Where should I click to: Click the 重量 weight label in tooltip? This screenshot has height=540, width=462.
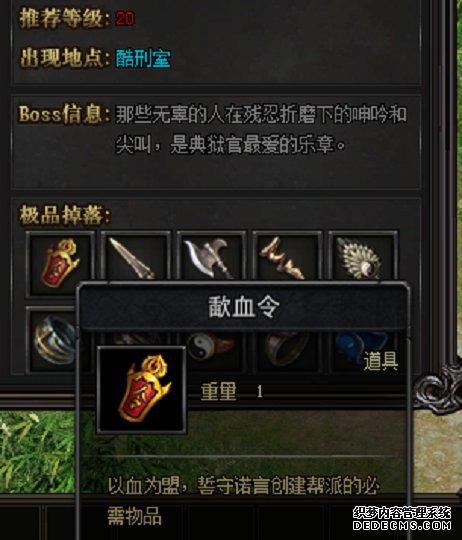click(x=219, y=391)
